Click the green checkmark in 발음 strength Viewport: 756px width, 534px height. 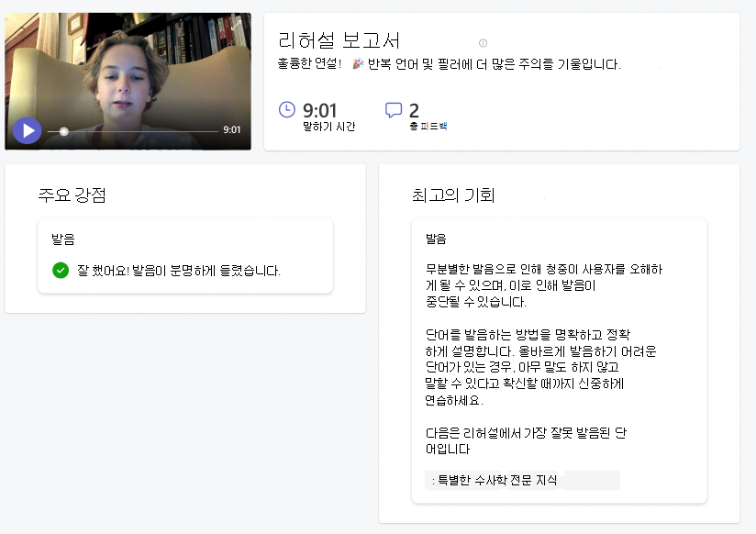coord(61,270)
